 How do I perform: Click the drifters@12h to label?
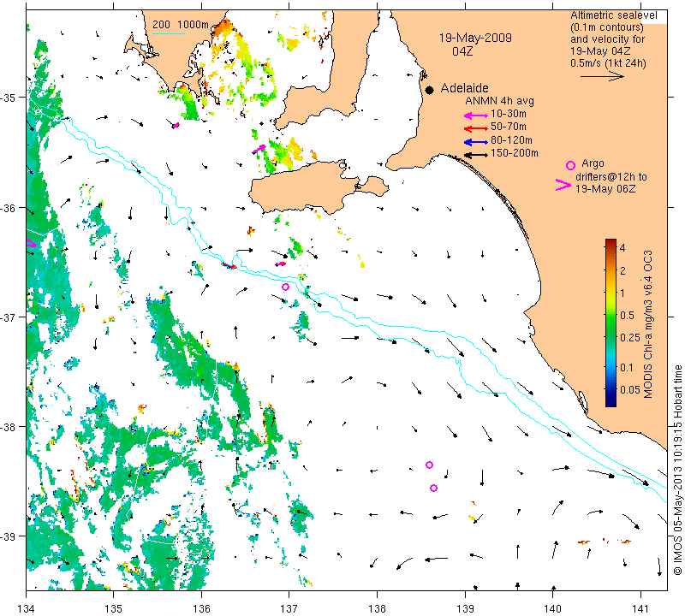(611, 177)
